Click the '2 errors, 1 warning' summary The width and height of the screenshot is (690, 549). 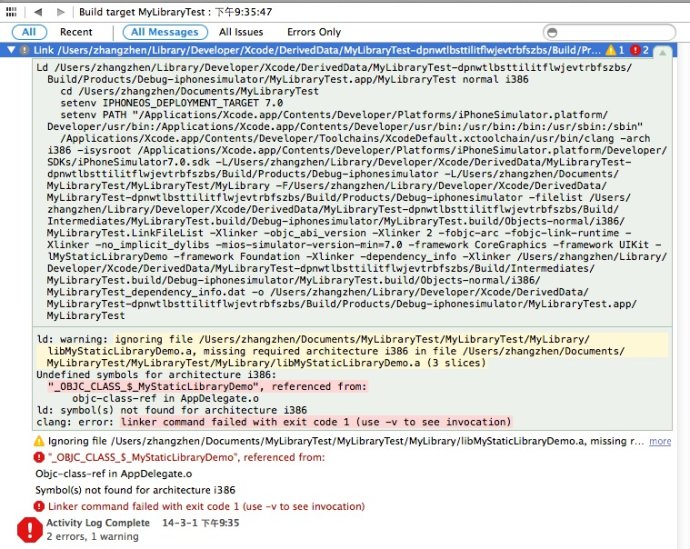[x=92, y=537]
